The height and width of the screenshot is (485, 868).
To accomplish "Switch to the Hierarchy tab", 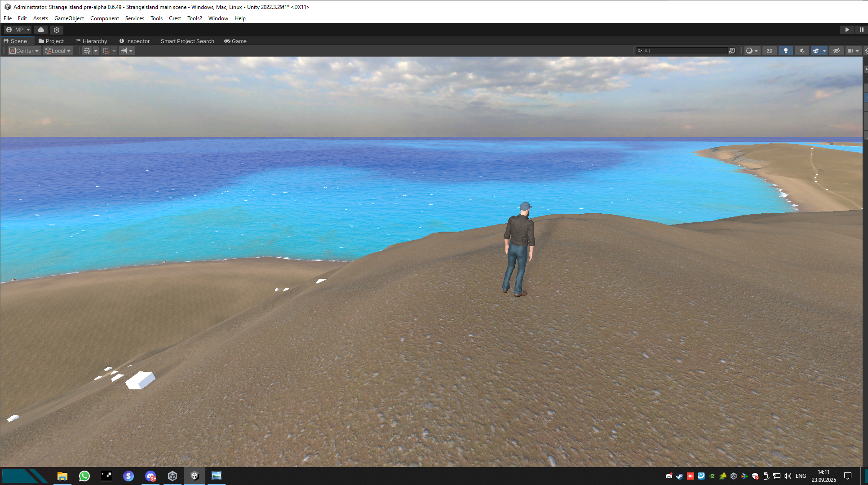I will pos(91,41).
